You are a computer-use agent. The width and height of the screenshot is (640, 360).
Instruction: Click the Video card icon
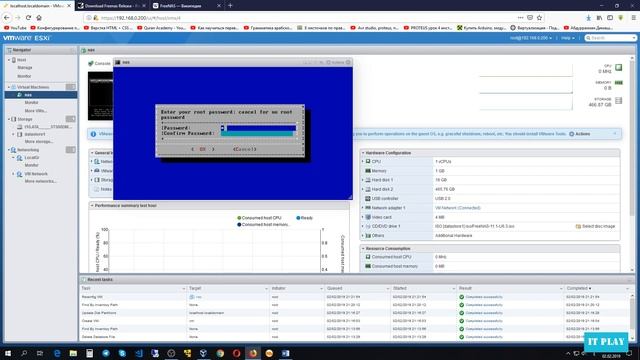tap(368, 217)
